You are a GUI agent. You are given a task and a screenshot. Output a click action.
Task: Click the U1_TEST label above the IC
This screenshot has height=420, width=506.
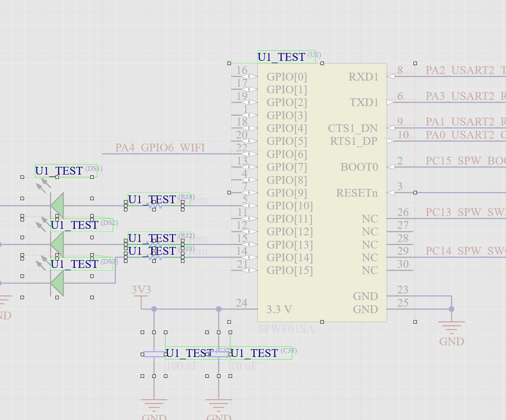click(x=282, y=57)
